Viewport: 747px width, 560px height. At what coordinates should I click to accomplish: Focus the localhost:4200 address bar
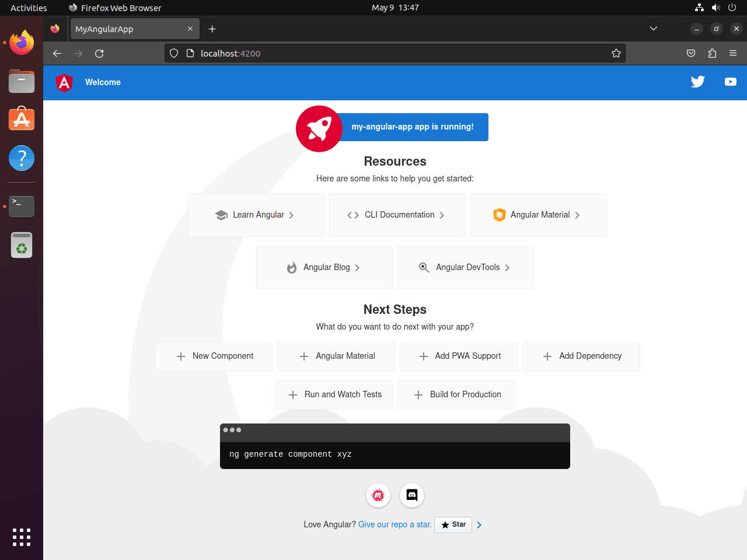397,54
